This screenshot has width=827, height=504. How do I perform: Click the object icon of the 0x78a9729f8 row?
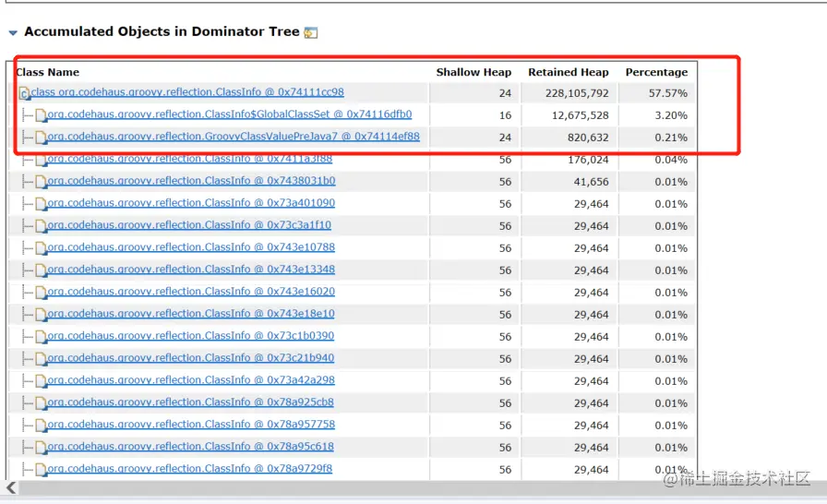coord(42,470)
